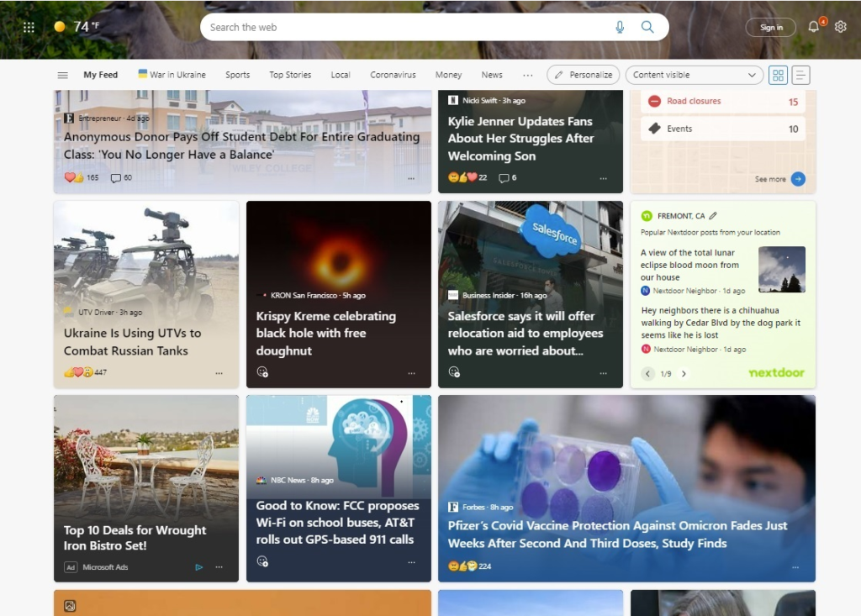
Task: Click the Personalize button
Action: point(584,76)
